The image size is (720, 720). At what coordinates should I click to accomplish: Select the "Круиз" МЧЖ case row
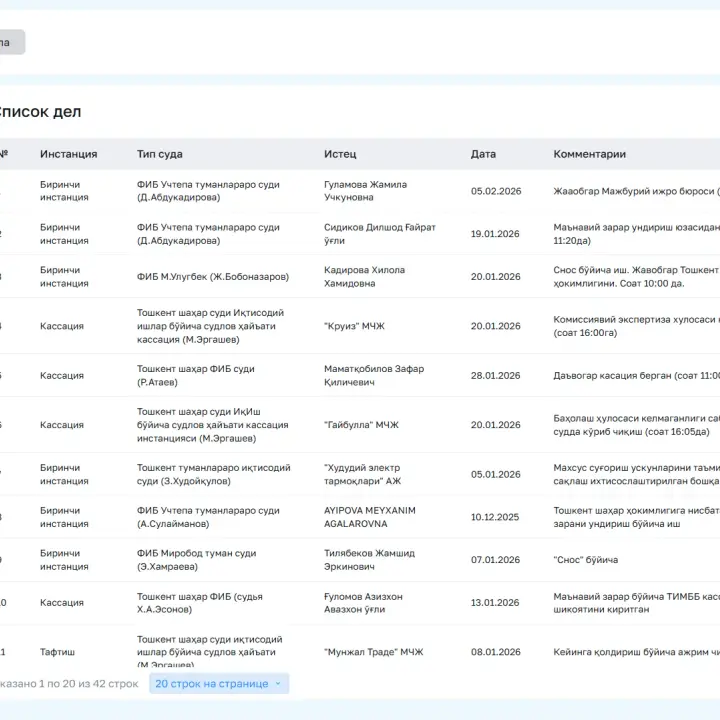pyautogui.click(x=360, y=326)
